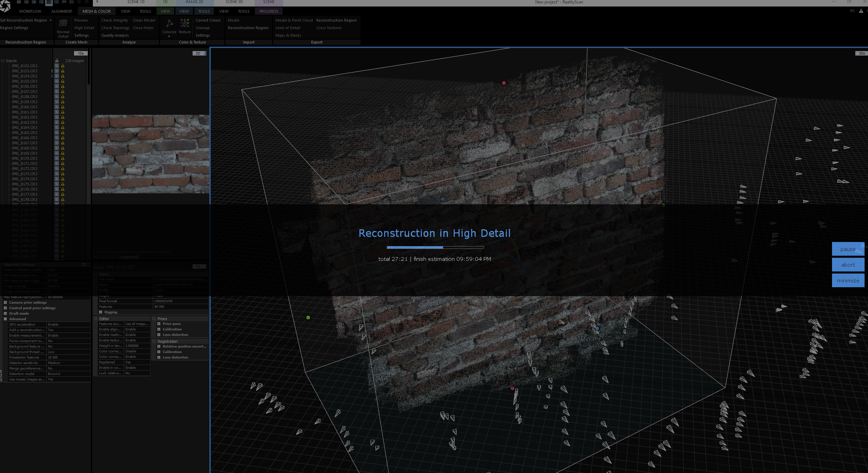The height and width of the screenshot is (473, 868).
Task: Click the Texture icon
Action: coord(185,23)
